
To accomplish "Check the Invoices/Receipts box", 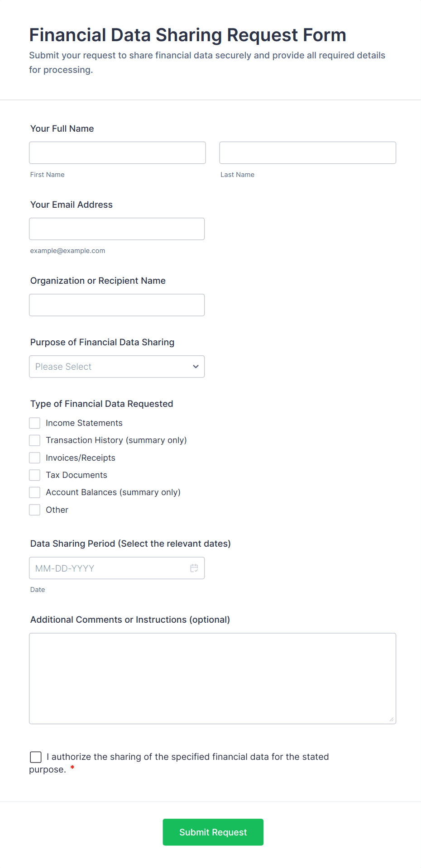I will coord(34,458).
